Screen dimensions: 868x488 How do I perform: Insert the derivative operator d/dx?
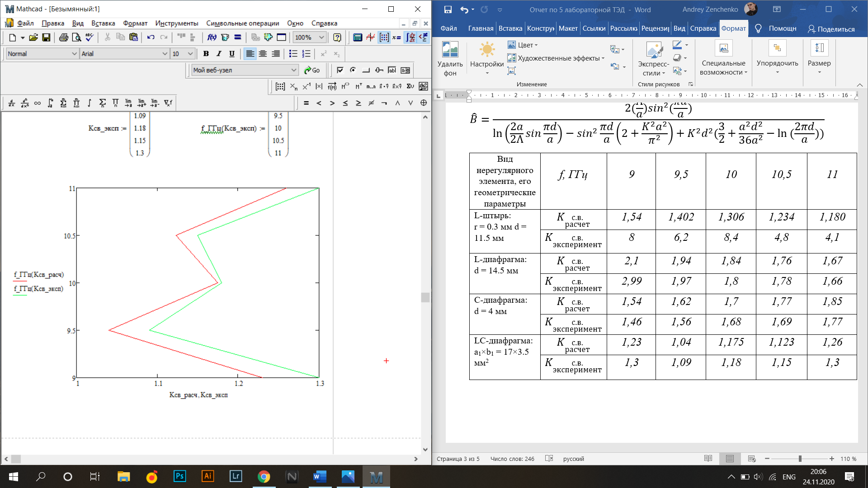[12, 103]
